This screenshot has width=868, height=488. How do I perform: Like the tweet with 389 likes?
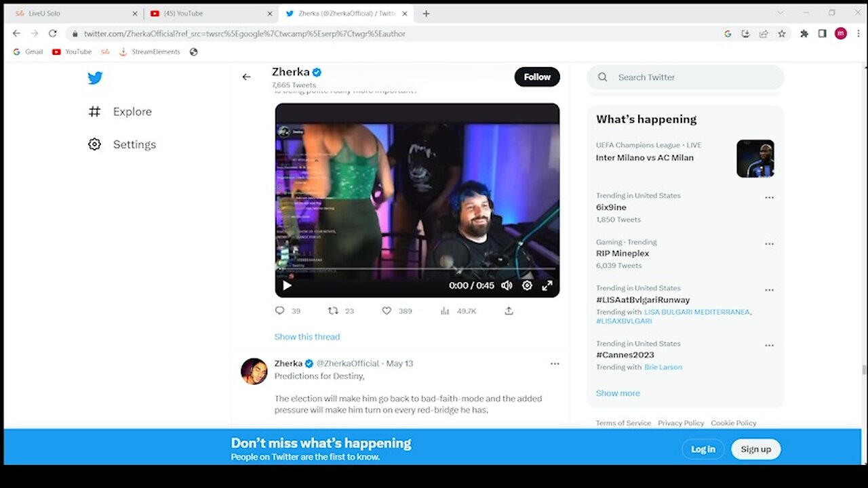pyautogui.click(x=387, y=310)
